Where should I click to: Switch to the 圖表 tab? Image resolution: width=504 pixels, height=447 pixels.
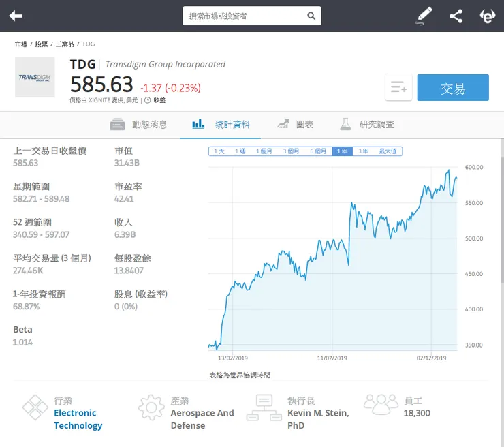tap(296, 124)
